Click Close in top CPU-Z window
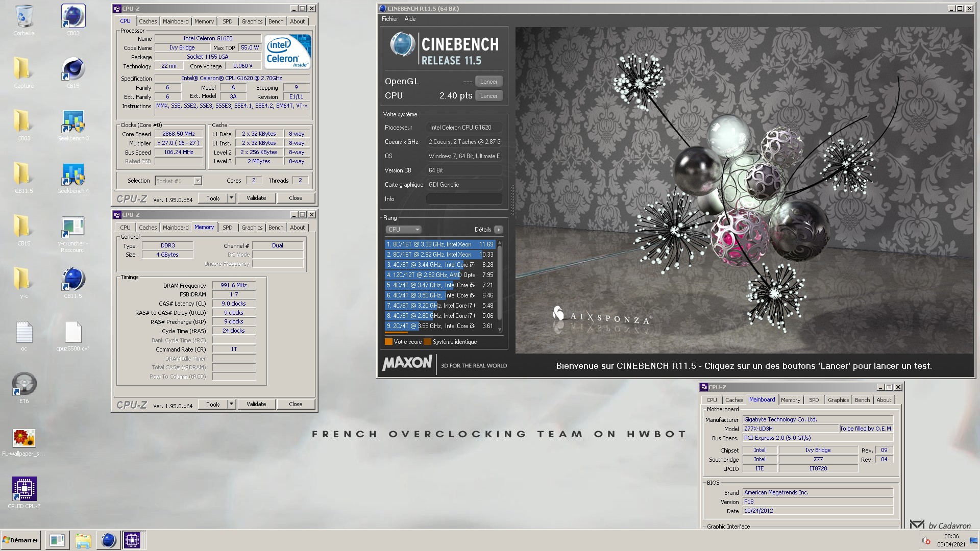The height and width of the screenshot is (551, 980). [x=296, y=198]
